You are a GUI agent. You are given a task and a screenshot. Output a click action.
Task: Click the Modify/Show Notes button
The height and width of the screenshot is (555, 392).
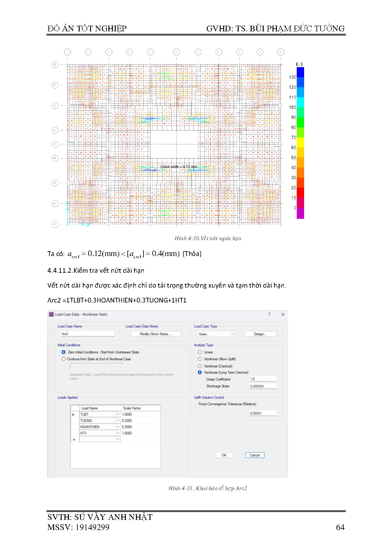pyautogui.click(x=155, y=334)
